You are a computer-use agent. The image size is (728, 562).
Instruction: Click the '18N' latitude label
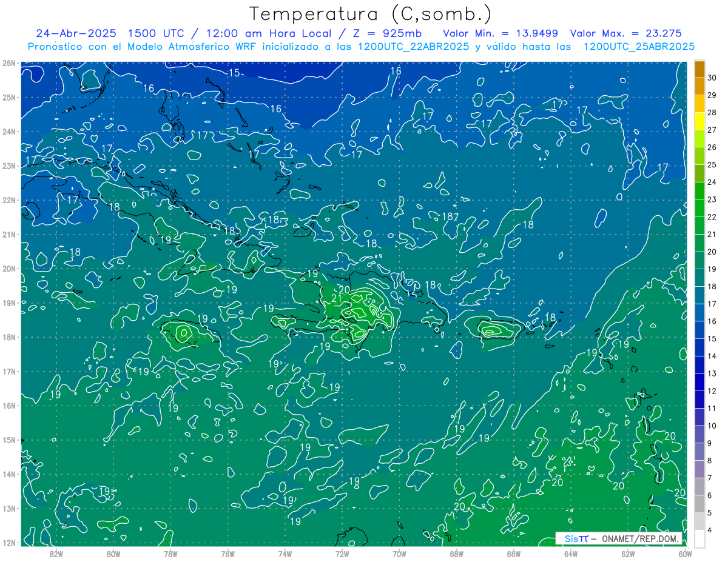pyautogui.click(x=8, y=337)
